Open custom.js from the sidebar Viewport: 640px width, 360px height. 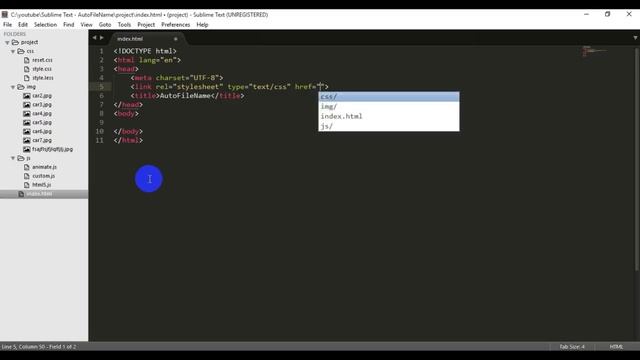pos(44,176)
